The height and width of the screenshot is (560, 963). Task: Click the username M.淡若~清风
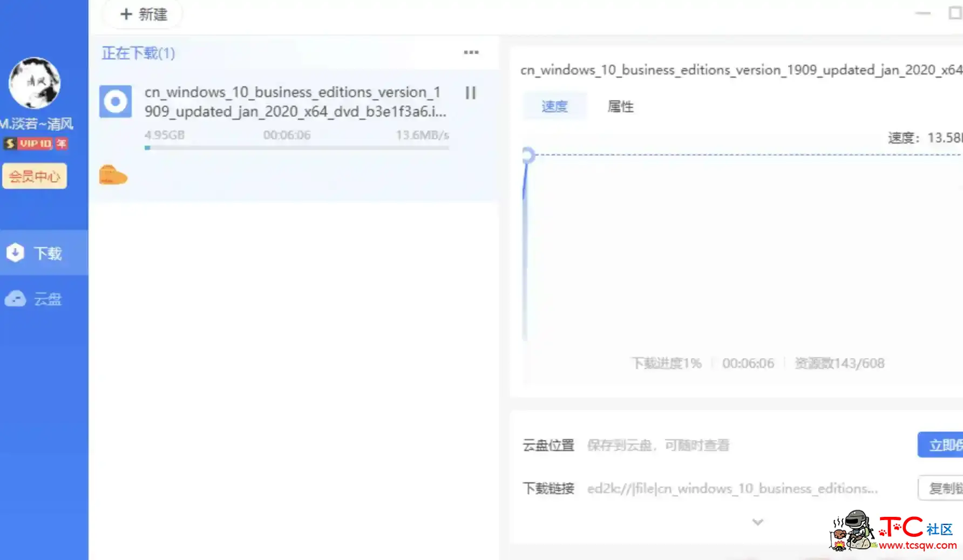point(37,124)
